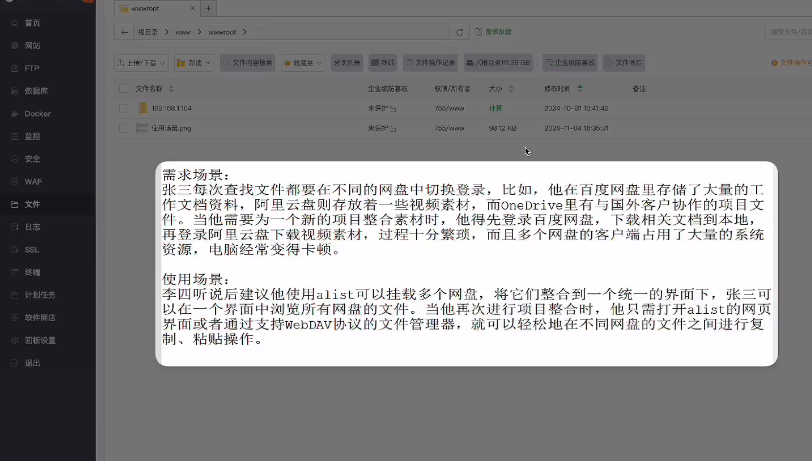Click 755/www permission of 192.168.1.104
The width and height of the screenshot is (812, 461).
(x=449, y=108)
